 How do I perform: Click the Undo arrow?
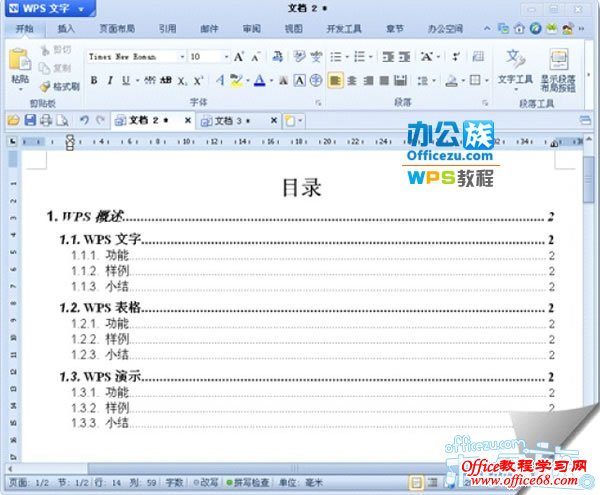84,121
